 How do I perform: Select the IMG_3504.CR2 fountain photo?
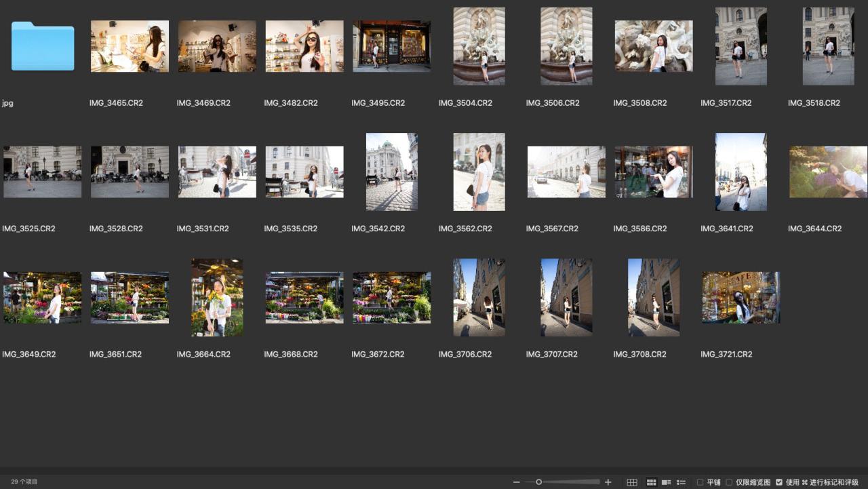[479, 46]
